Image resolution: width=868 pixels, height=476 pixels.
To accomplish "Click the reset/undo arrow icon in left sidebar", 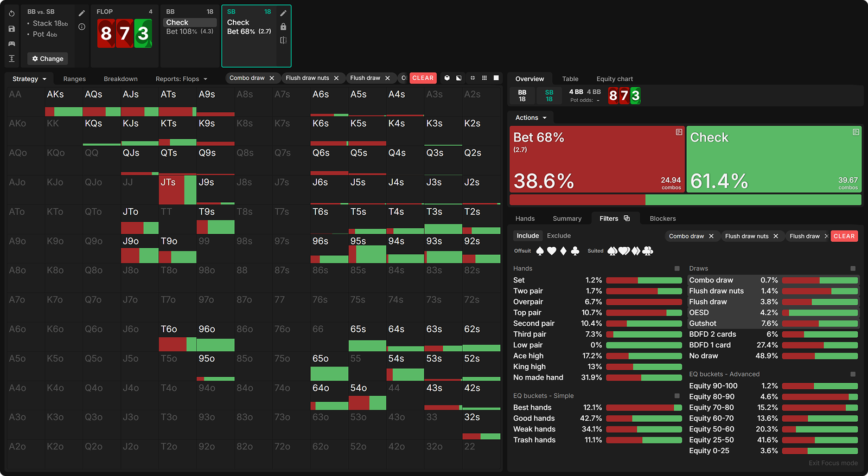I will [11, 14].
